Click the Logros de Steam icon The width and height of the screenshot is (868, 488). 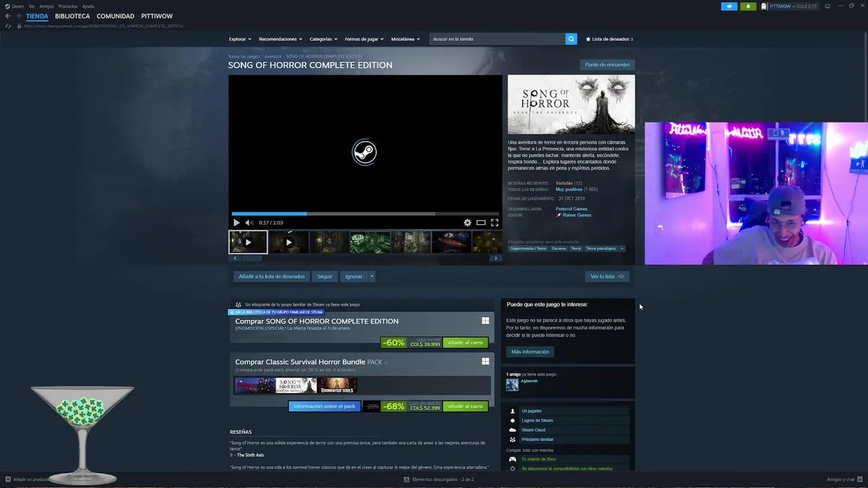pyautogui.click(x=513, y=420)
